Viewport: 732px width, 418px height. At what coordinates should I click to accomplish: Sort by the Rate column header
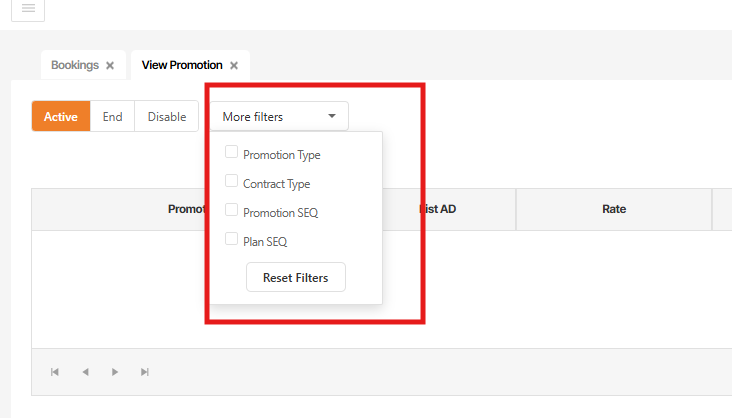coord(614,209)
